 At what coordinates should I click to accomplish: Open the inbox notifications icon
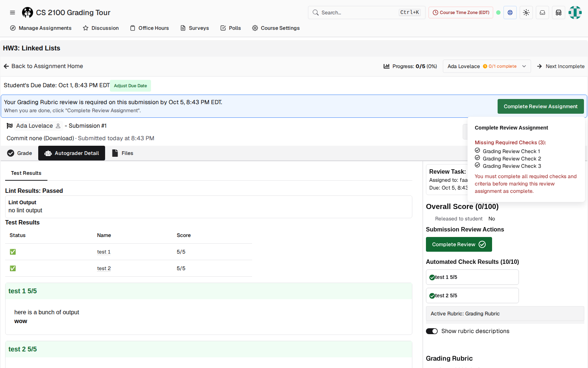coord(542,13)
